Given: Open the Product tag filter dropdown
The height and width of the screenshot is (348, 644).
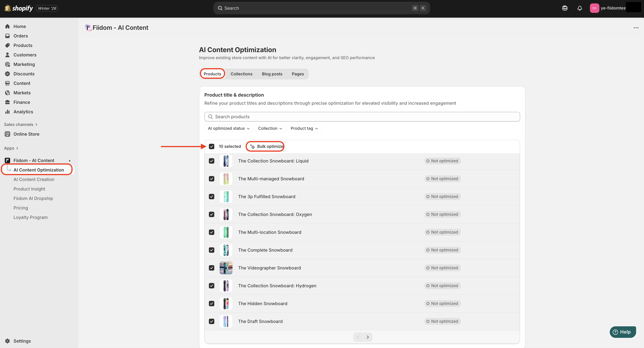Looking at the screenshot, I should 304,128.
